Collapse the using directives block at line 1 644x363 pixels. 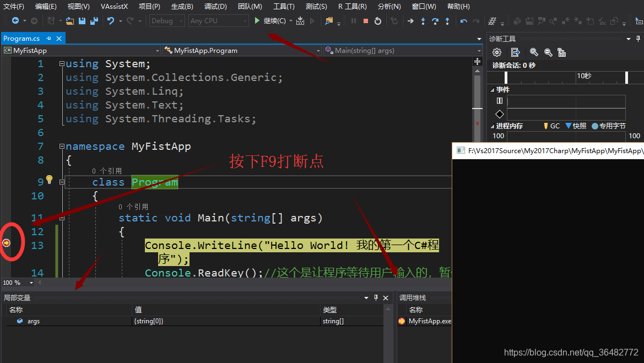click(x=62, y=64)
